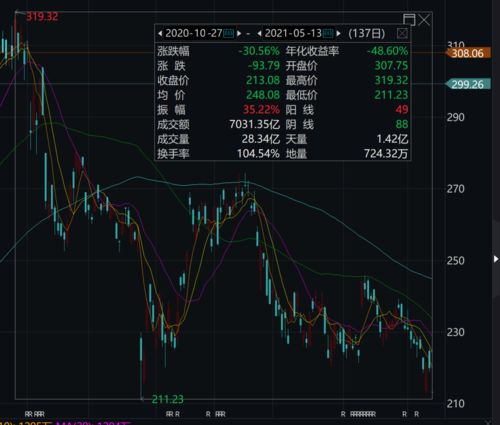The image size is (500, 425).
Task: Step the start date 2020-10-27 forward
Action: pos(239,33)
